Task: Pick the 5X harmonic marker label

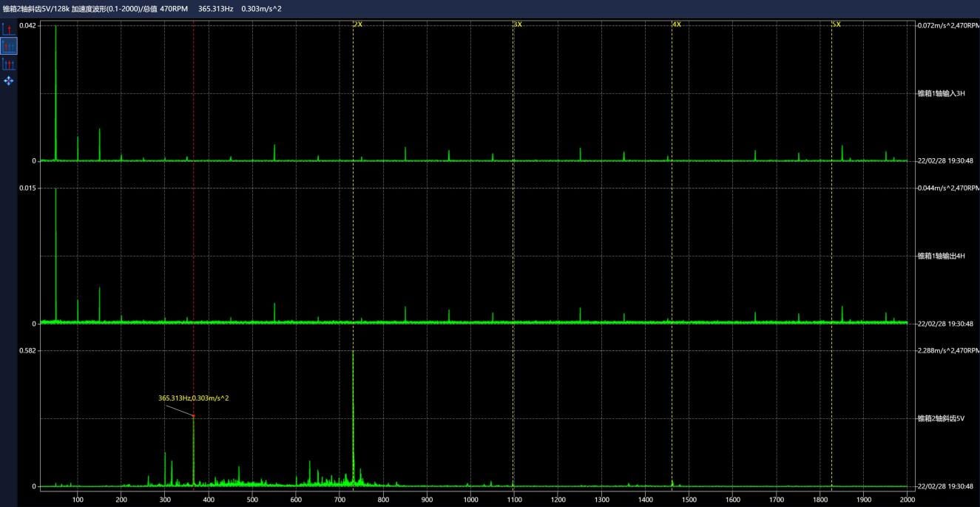Action: click(837, 24)
